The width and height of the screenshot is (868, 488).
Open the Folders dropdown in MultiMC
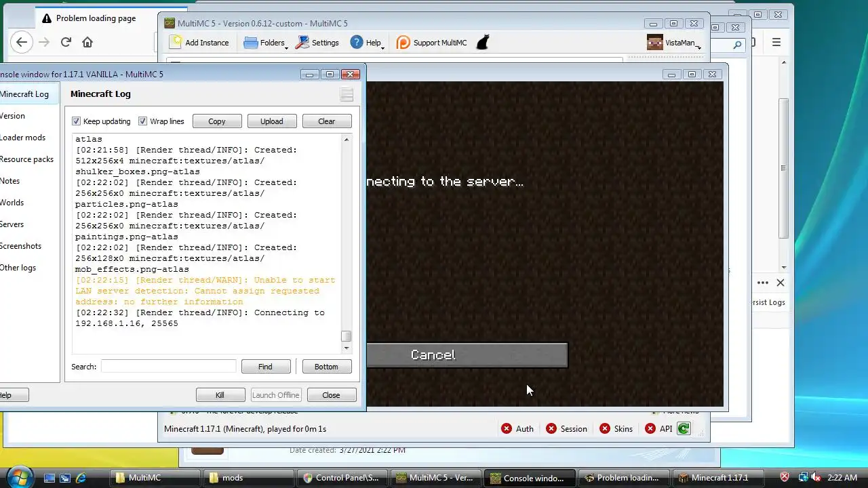[266, 43]
